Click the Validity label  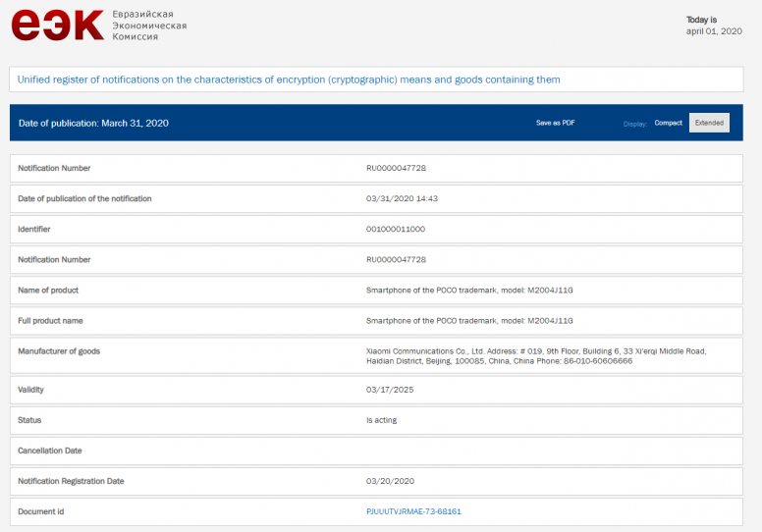pyautogui.click(x=30, y=390)
